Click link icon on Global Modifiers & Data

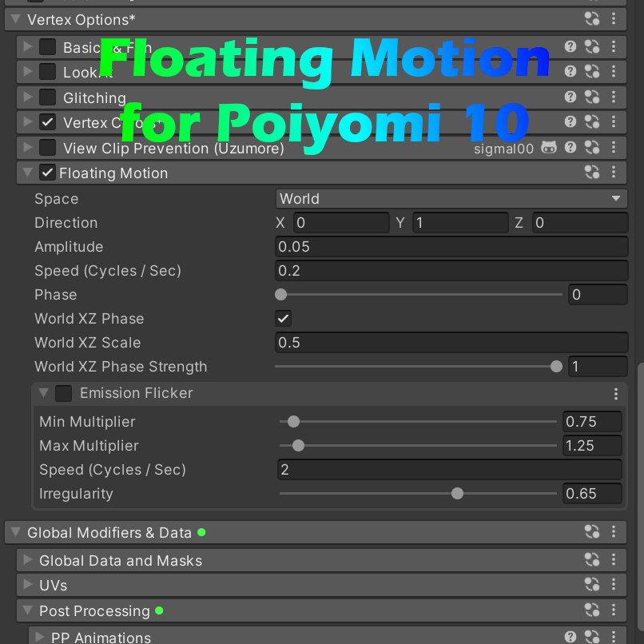pos(592,532)
